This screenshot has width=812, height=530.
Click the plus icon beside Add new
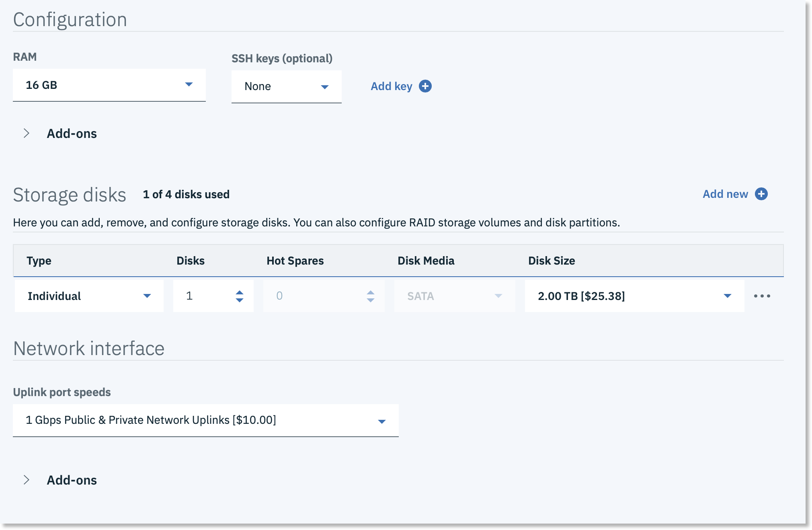[x=761, y=194]
